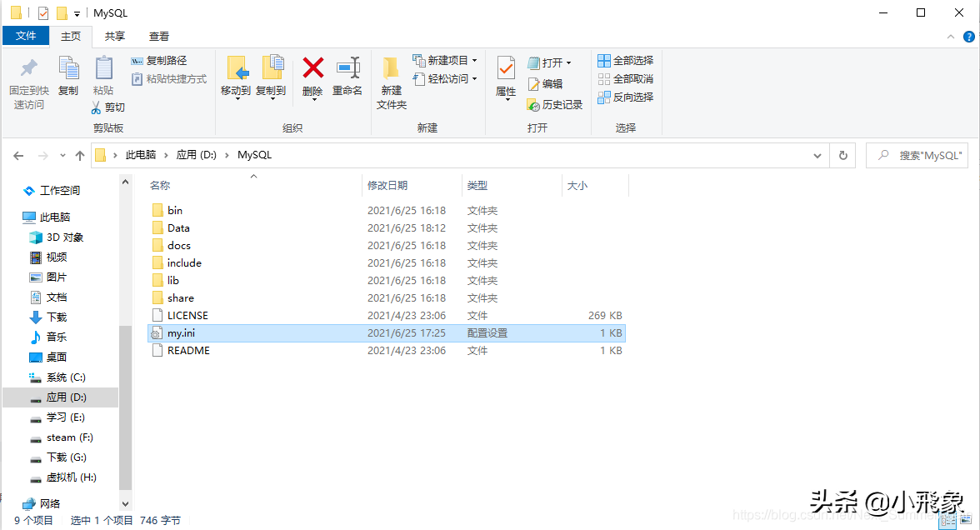Open Easy access (轻松访问) dropdown

(x=445, y=78)
